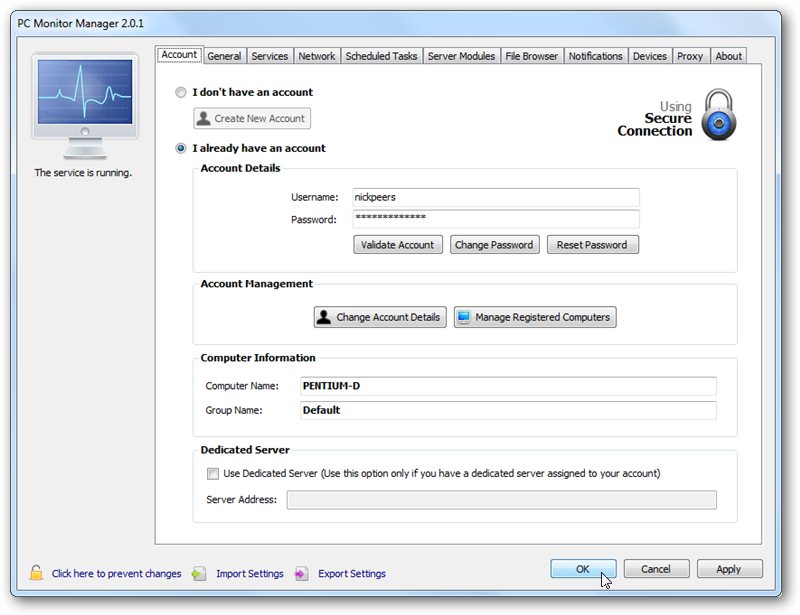
Task: Click the Apply button
Action: tap(729, 569)
